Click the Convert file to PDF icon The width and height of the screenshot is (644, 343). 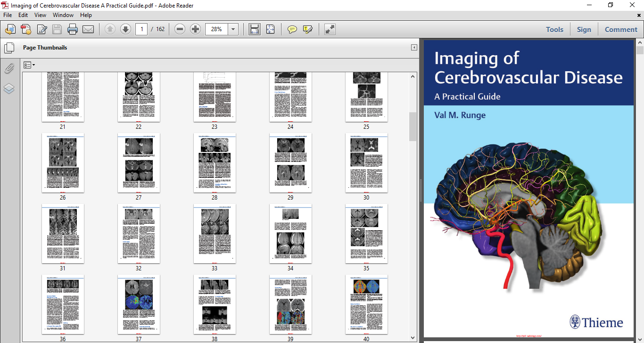point(25,29)
